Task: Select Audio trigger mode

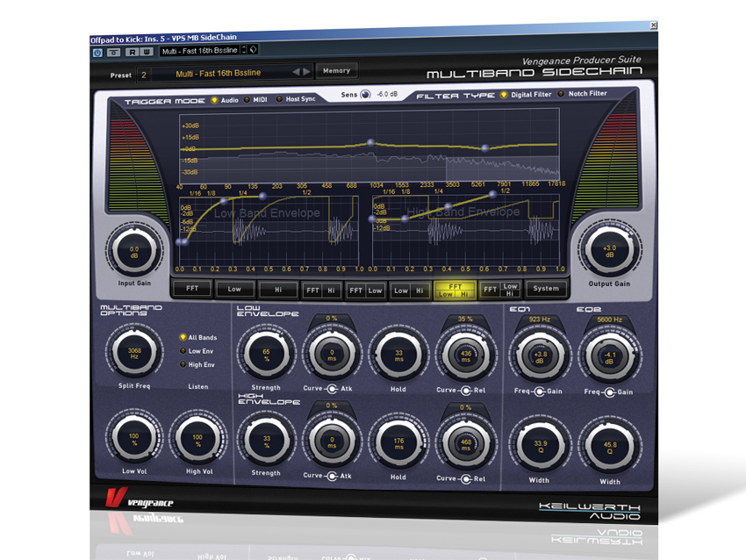Action: click(x=214, y=100)
